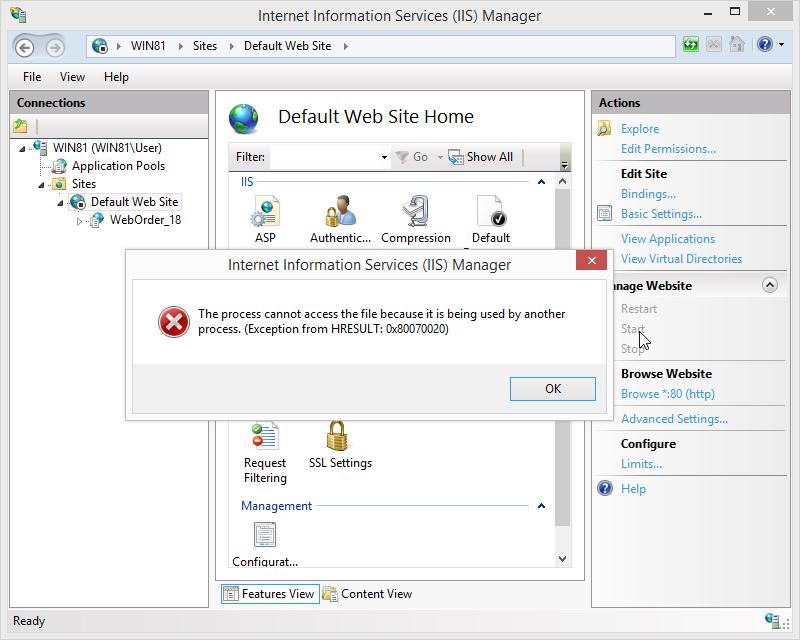
Task: Click Edit Permissions link
Action: point(668,149)
